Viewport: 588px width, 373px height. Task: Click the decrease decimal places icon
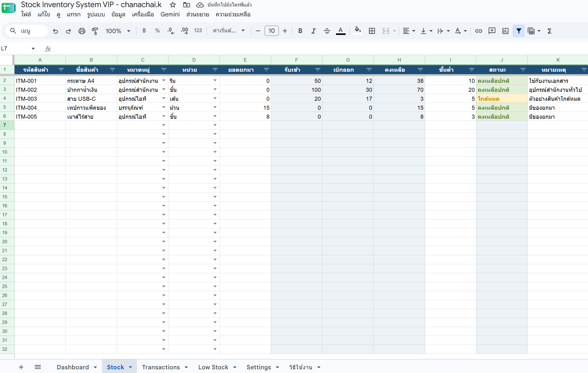pyautogui.click(x=171, y=31)
